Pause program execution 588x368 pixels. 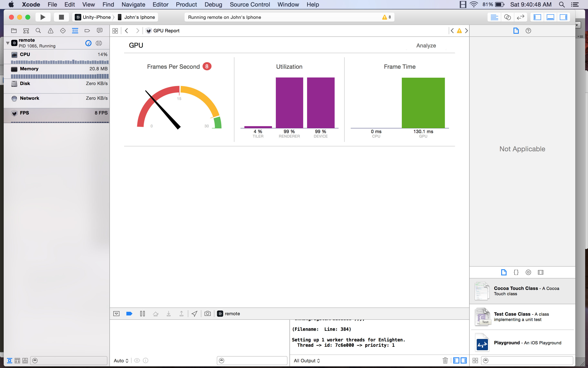142,314
